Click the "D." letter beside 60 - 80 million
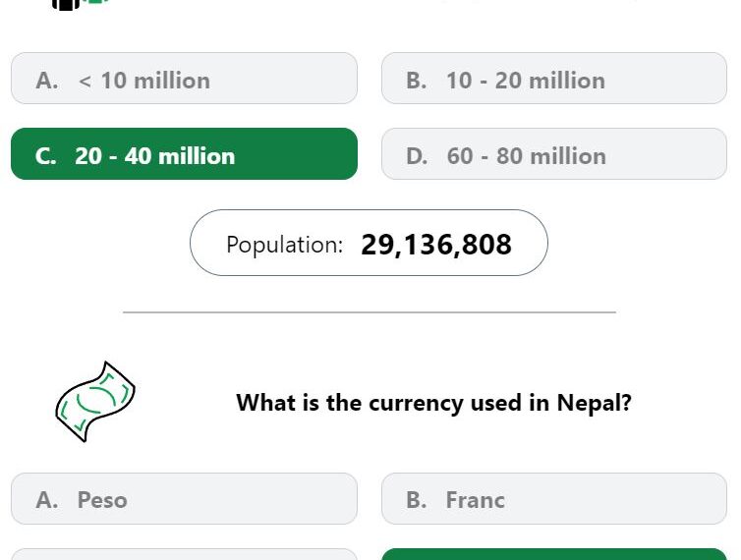Screen dimensions: 741x560 (417, 156)
